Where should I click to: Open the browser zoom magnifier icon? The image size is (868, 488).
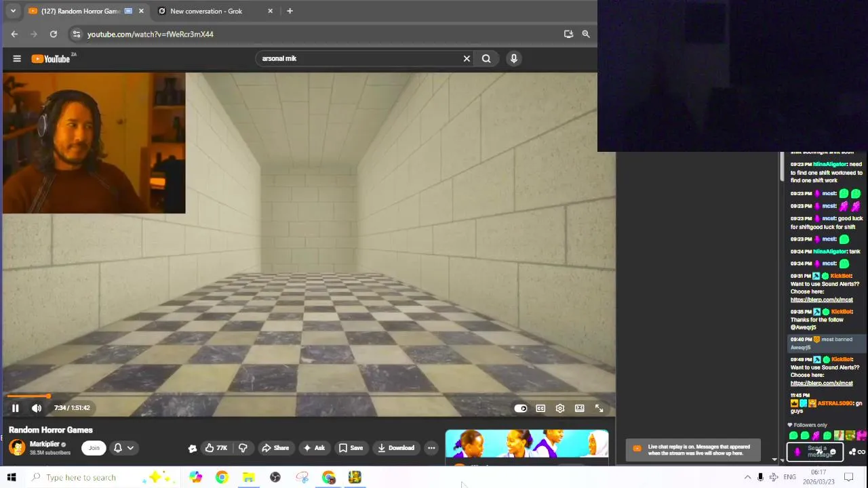586,34
